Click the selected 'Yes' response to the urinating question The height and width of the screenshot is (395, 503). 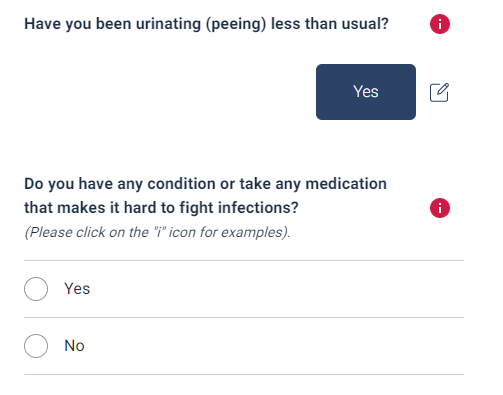click(x=366, y=92)
